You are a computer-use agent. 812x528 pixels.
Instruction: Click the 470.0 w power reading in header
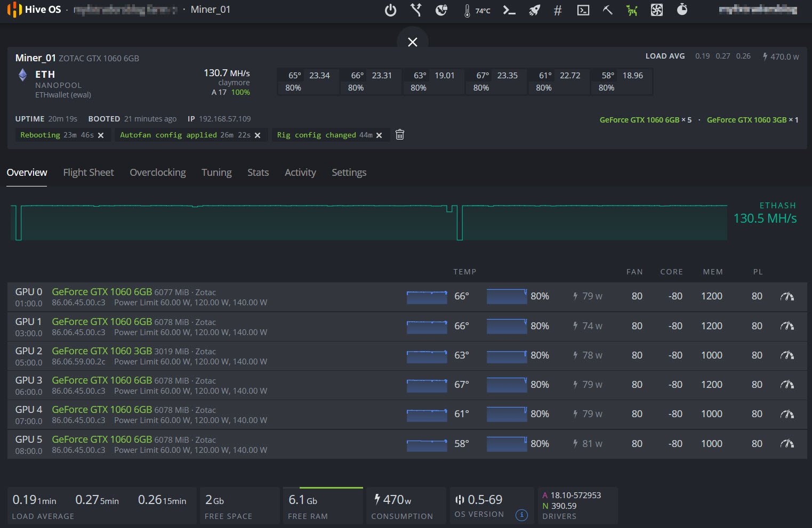point(781,56)
